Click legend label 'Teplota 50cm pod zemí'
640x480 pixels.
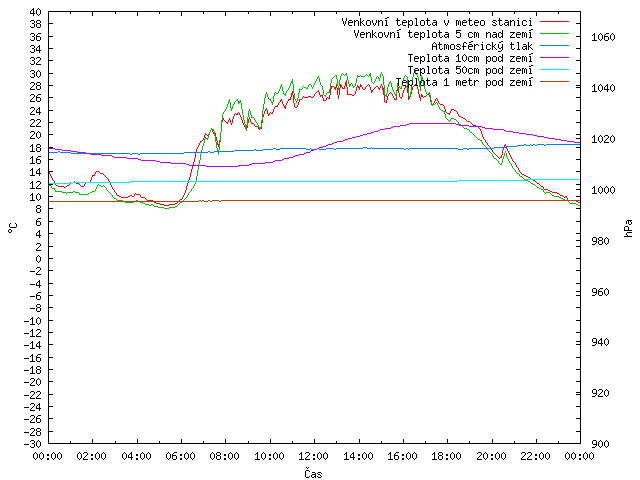tap(470, 70)
